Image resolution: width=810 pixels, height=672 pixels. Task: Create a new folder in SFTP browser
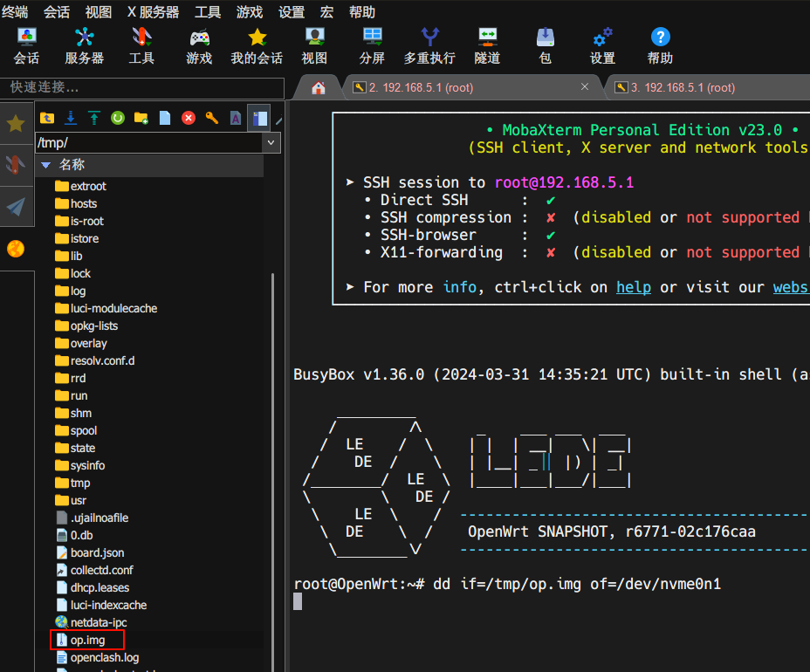coord(141,118)
